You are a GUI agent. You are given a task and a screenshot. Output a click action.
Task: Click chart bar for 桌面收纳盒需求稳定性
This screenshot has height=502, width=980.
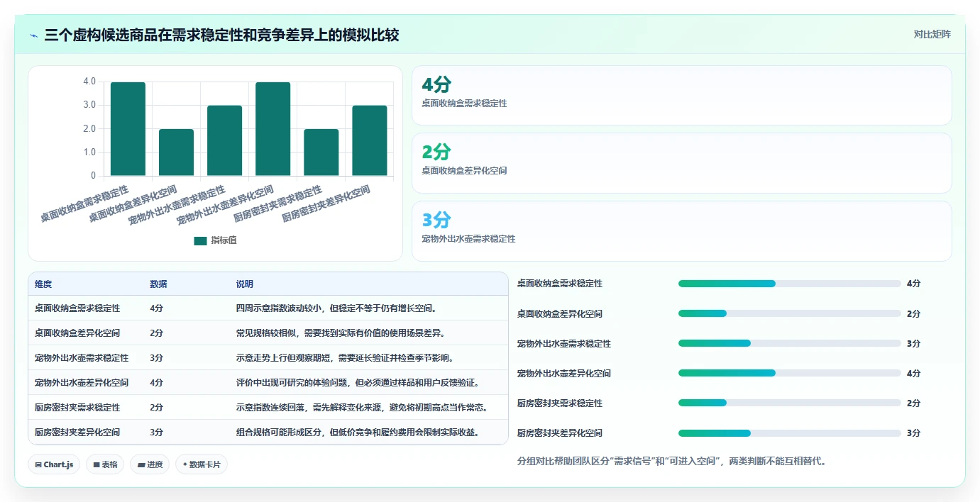pos(128,129)
